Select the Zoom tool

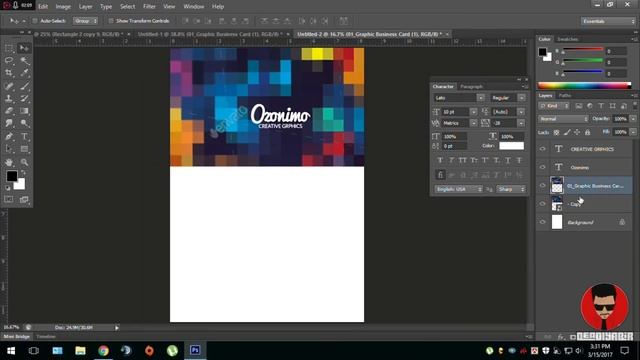coord(24,162)
